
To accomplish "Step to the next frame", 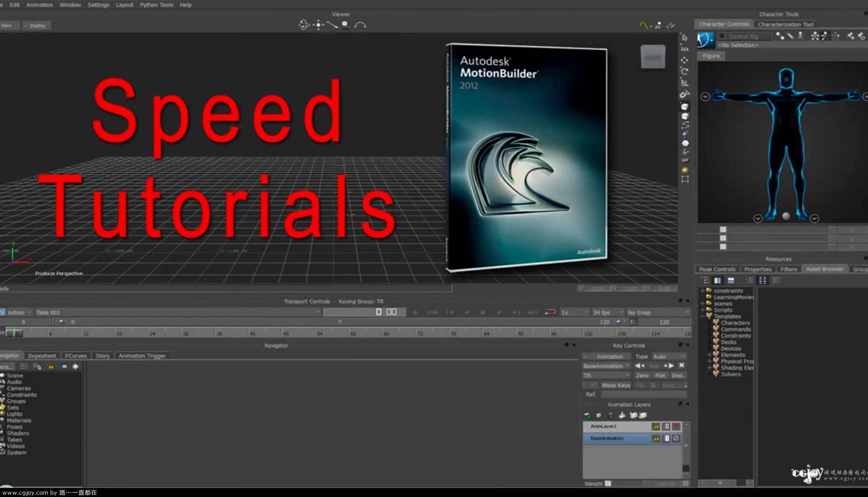I will point(516,312).
